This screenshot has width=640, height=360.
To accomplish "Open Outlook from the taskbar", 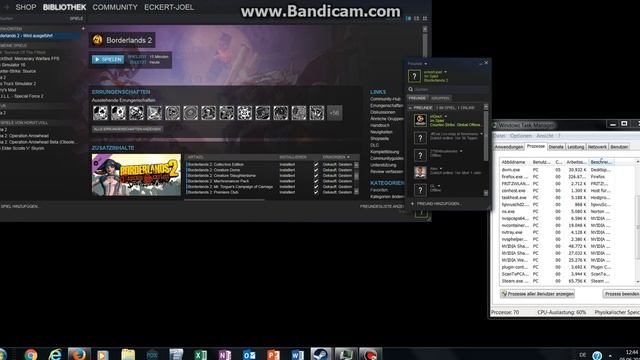I will point(249,354).
